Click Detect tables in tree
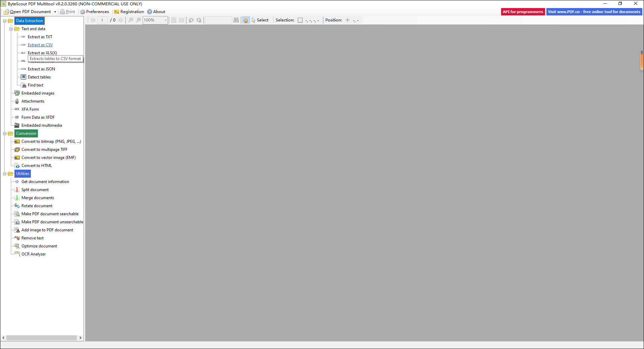This screenshot has height=349, width=644. [x=39, y=77]
